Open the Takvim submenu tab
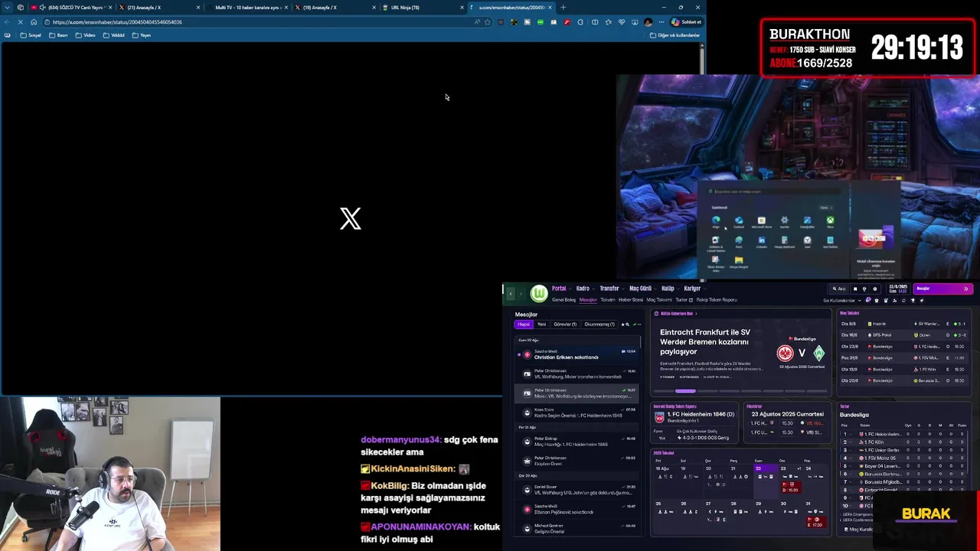The image size is (980, 551). click(x=608, y=300)
